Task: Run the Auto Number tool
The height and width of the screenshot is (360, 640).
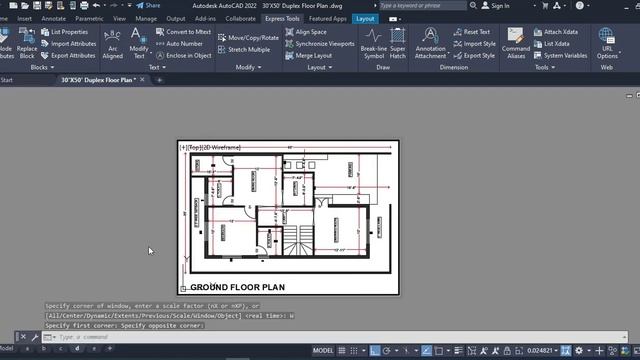Action: (179, 44)
